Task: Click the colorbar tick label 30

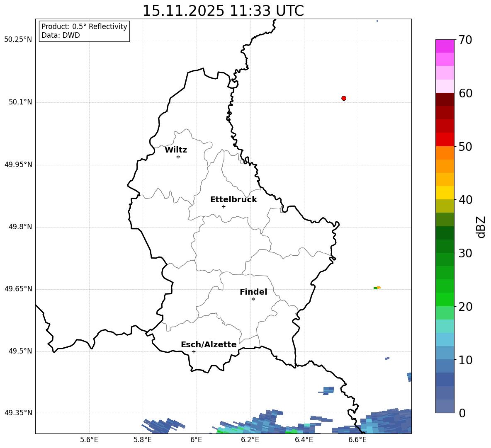Action: pos(465,253)
